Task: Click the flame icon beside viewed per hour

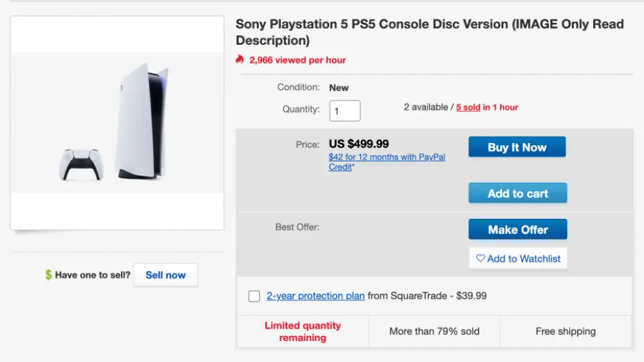Action: click(x=240, y=60)
